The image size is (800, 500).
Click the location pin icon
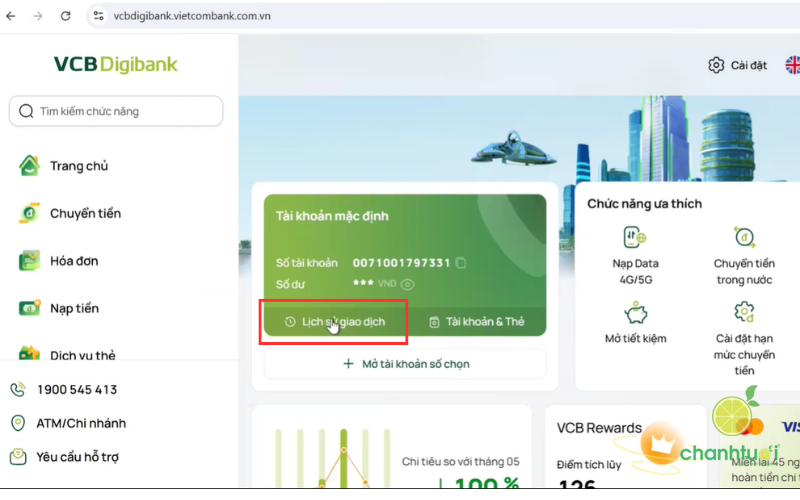point(18,423)
